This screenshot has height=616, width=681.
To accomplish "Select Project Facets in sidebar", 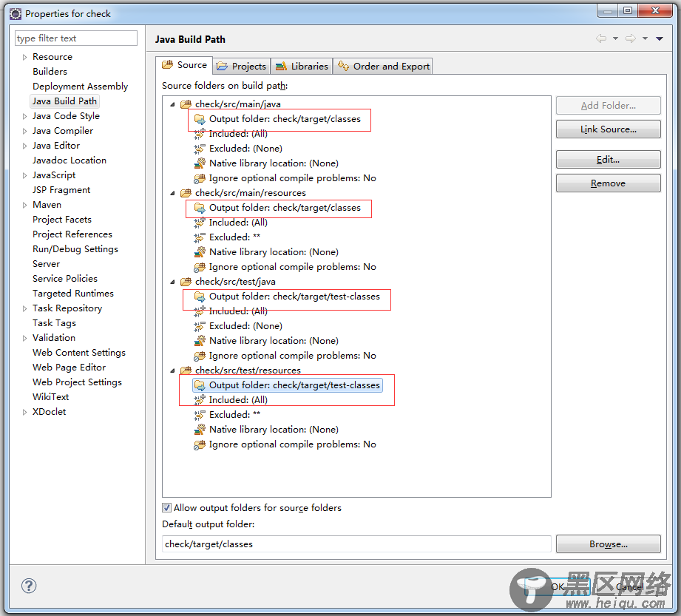I will coord(62,220).
